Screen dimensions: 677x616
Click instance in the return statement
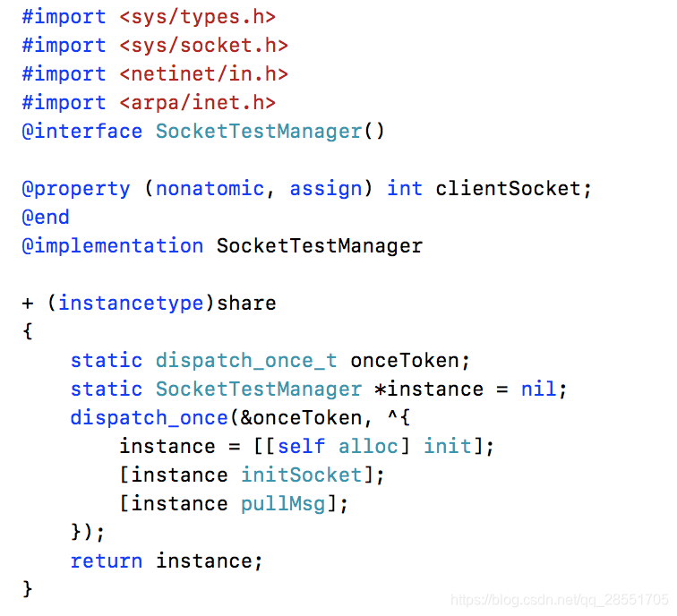(204, 561)
